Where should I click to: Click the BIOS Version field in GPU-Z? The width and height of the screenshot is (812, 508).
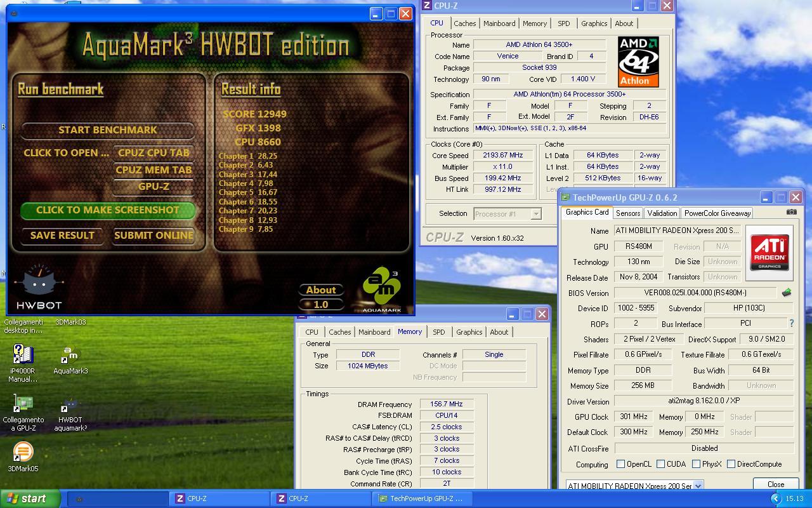[x=695, y=293]
